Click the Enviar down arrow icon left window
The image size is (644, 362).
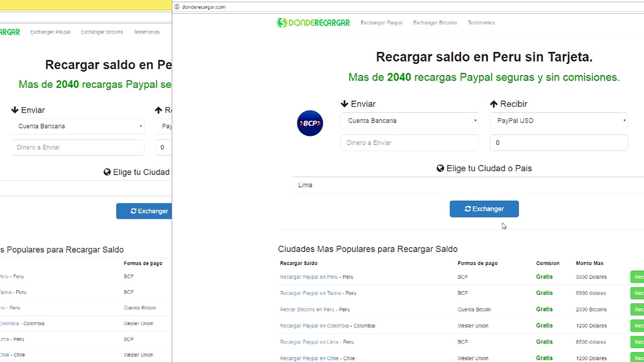pos(15,110)
